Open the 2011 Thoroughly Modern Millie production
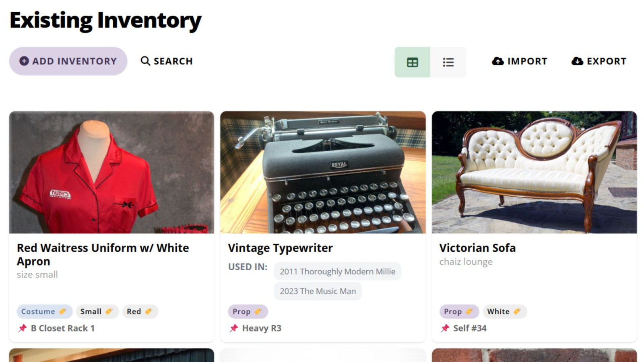This screenshot has width=644, height=362. [337, 271]
